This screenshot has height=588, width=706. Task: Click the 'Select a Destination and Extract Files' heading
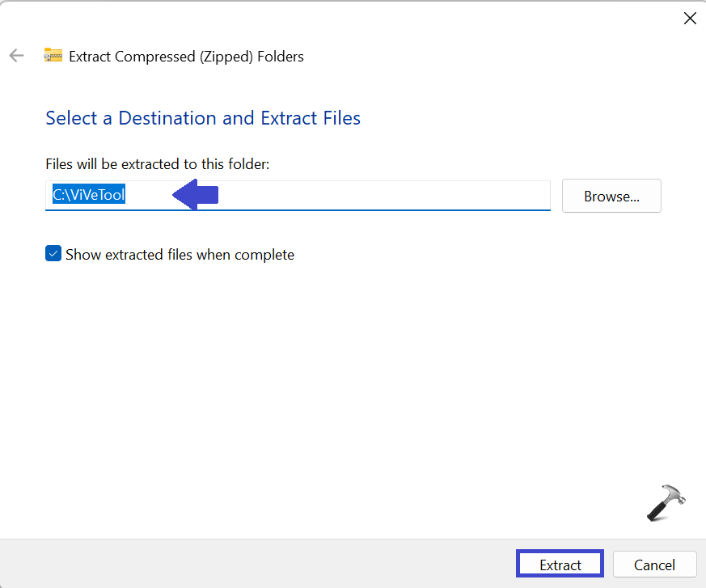pos(203,118)
